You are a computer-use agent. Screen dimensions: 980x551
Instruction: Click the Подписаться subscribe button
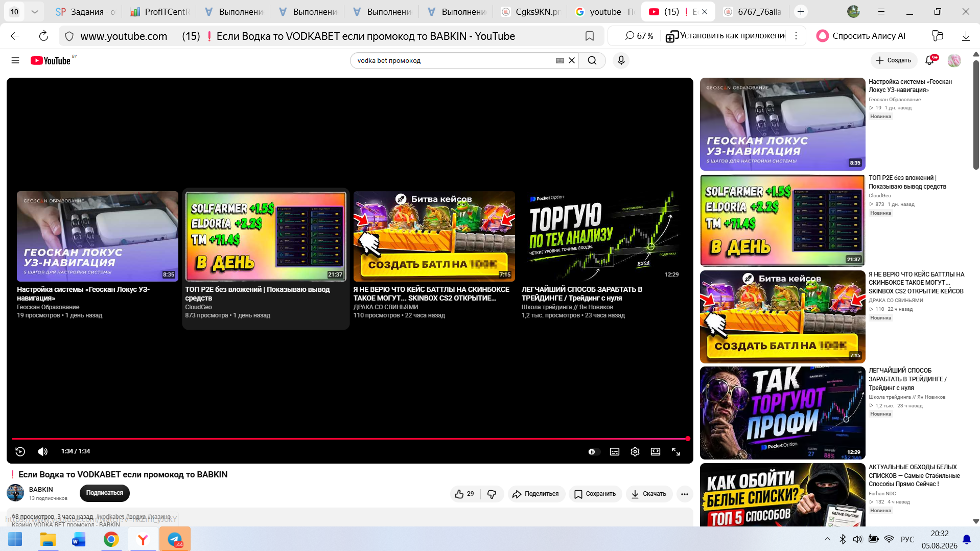[x=105, y=493]
